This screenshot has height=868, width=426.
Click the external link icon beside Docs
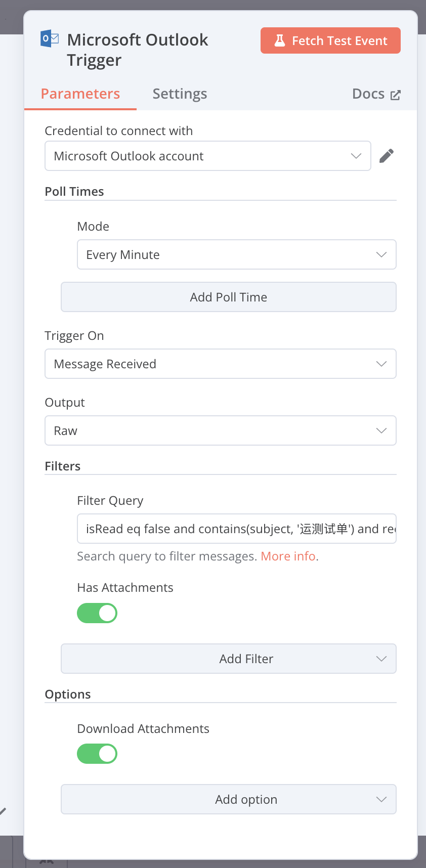[x=396, y=95]
